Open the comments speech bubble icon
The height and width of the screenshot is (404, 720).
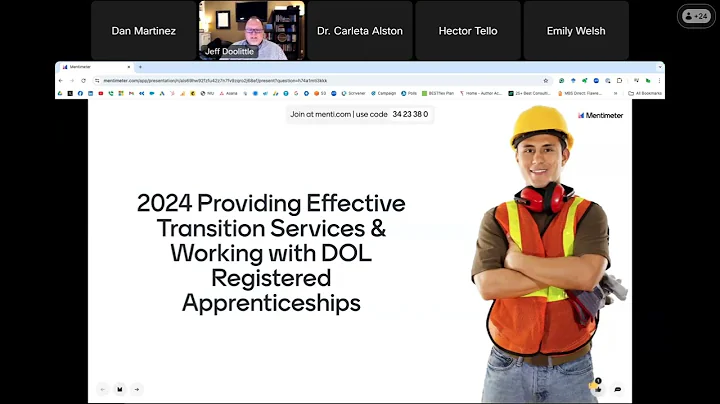(618, 389)
